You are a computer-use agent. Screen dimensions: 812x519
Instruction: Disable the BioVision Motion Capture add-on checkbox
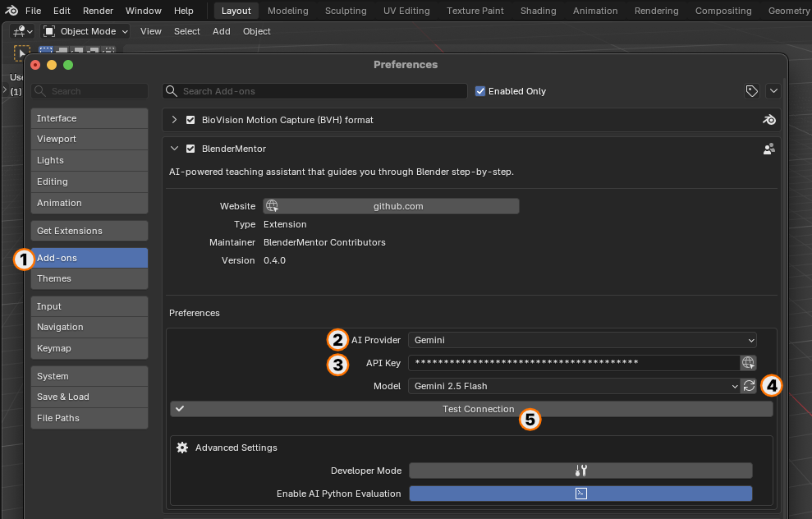(x=190, y=120)
